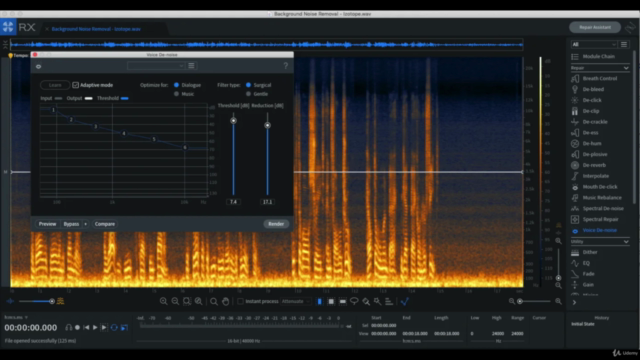Choose the Gentle filter type

point(248,94)
